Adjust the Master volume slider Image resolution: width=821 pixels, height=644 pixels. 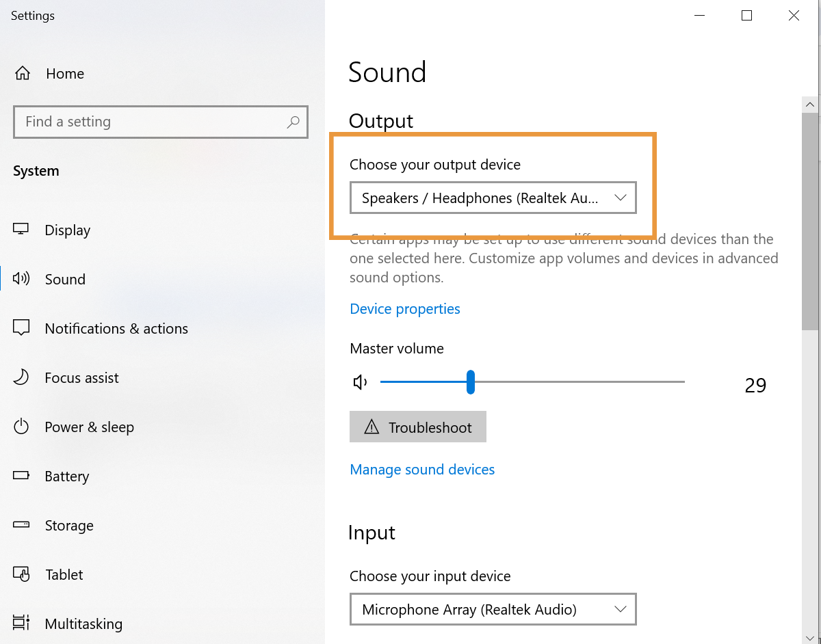click(470, 382)
